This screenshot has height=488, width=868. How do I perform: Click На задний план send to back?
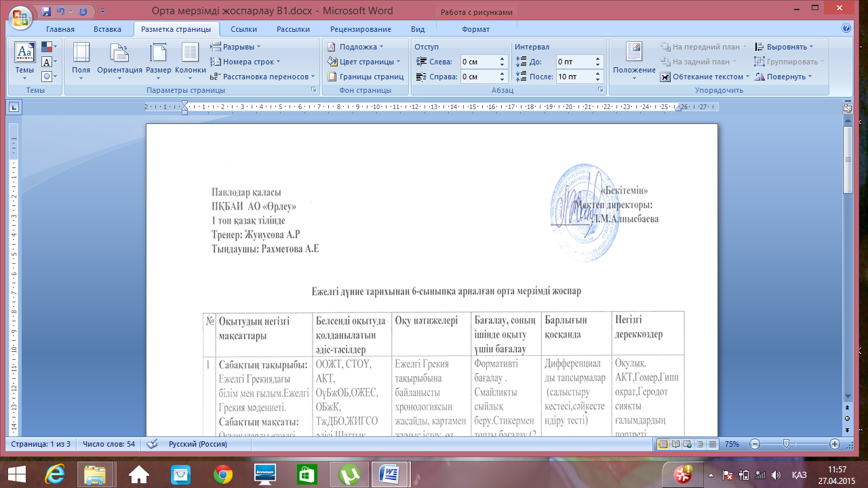click(700, 62)
